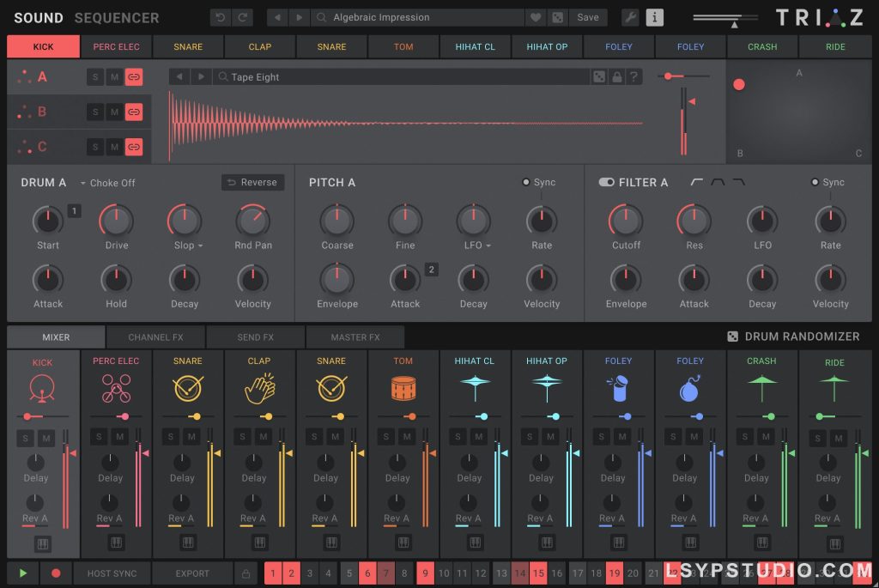
Task: Click the heart icon to favorite Algebraic Impression
Action: (536, 16)
